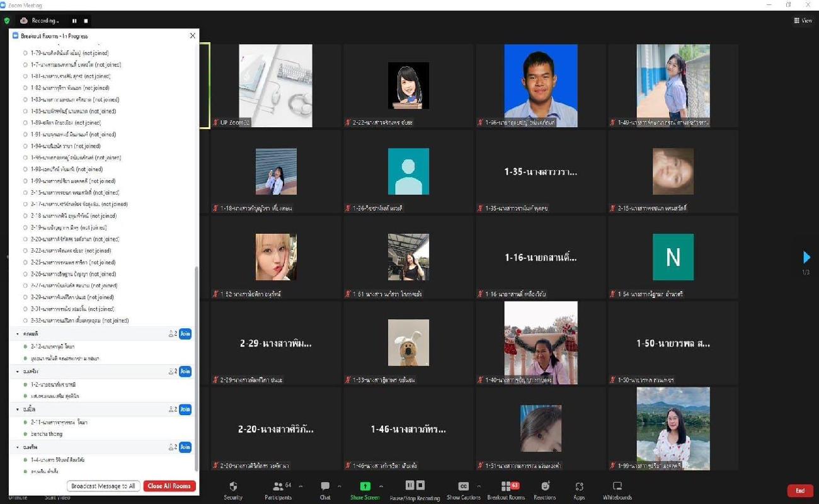Open the Show Captions options arrow
819x504 pixels.
479,486
